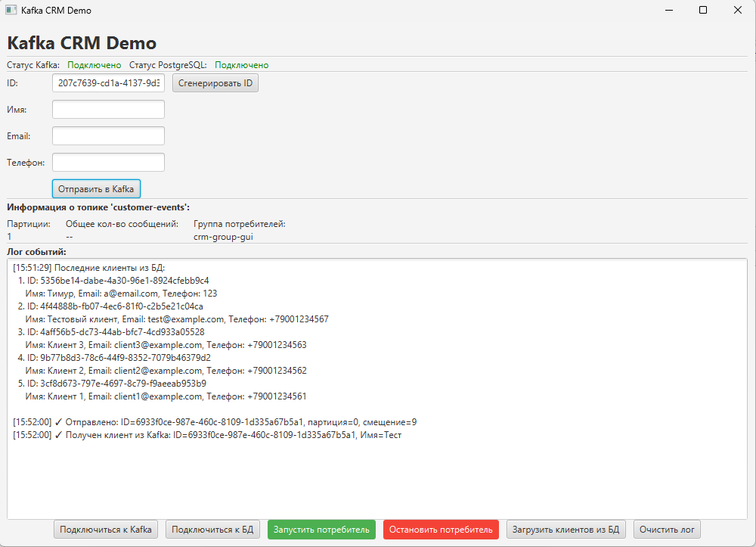Viewport: 756px width, 547px height.
Task: Close the Kafka CRM Demo window
Action: coord(738,11)
